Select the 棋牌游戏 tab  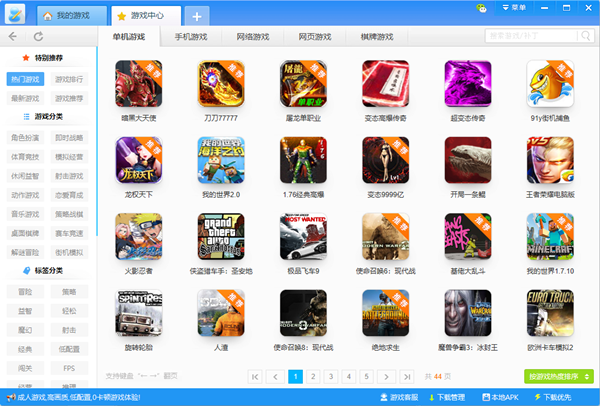tap(377, 37)
